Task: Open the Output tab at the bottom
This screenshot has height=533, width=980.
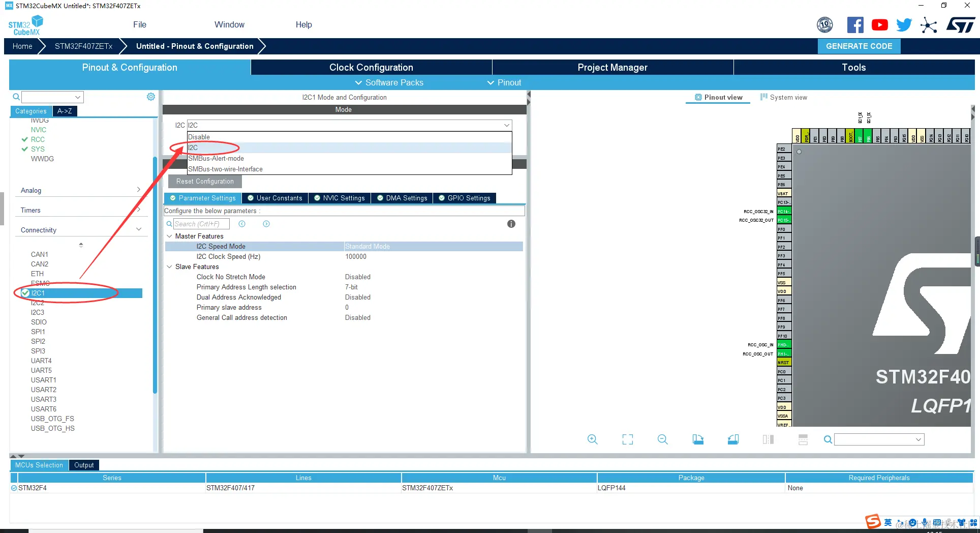Action: pyautogui.click(x=84, y=465)
